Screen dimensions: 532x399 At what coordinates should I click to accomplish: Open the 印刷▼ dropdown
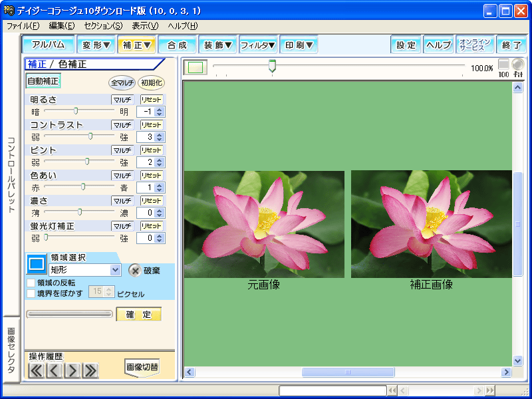[x=299, y=45]
